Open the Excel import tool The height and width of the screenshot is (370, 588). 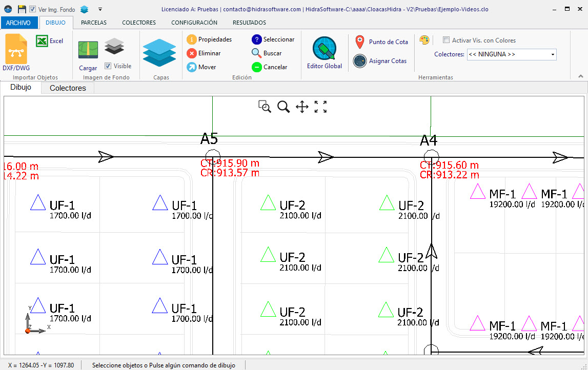50,41
